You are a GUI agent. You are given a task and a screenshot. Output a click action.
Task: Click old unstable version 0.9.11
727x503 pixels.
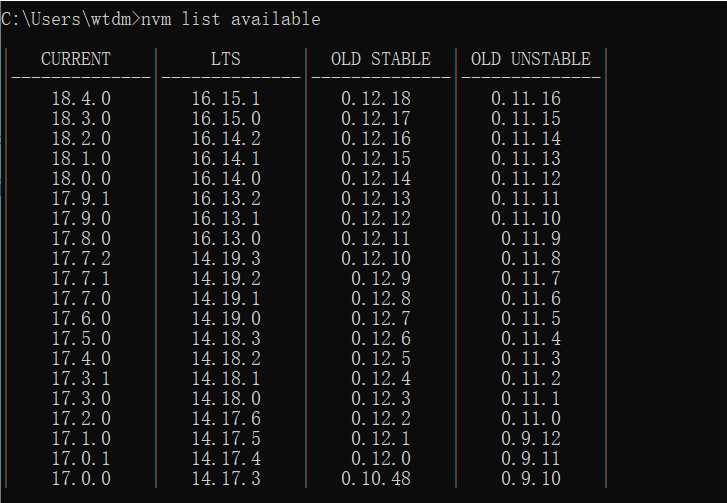531,458
